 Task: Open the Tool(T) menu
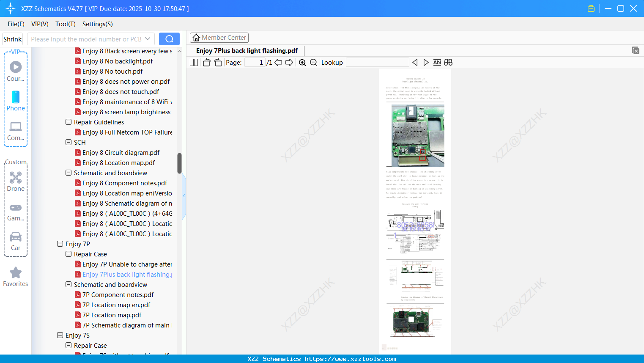[66, 24]
